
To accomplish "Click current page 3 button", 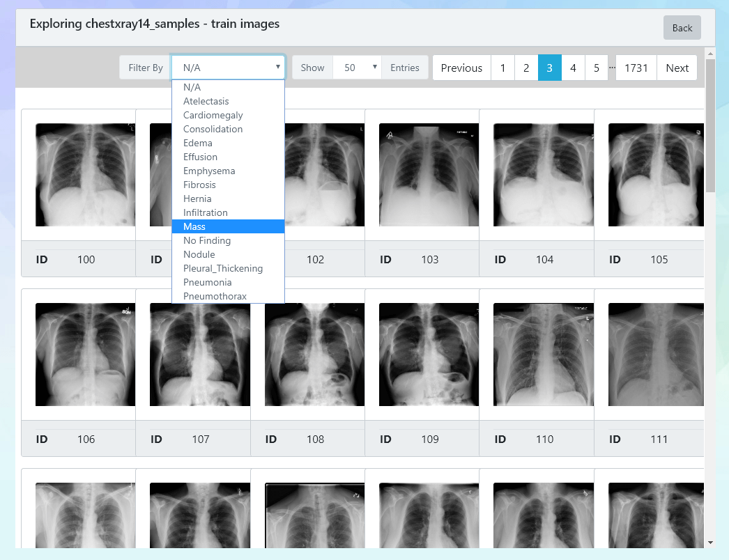I will 550,68.
